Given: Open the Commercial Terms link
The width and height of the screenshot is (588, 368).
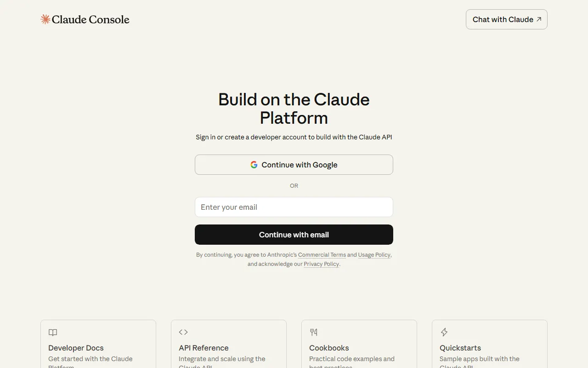Looking at the screenshot, I should pyautogui.click(x=322, y=255).
